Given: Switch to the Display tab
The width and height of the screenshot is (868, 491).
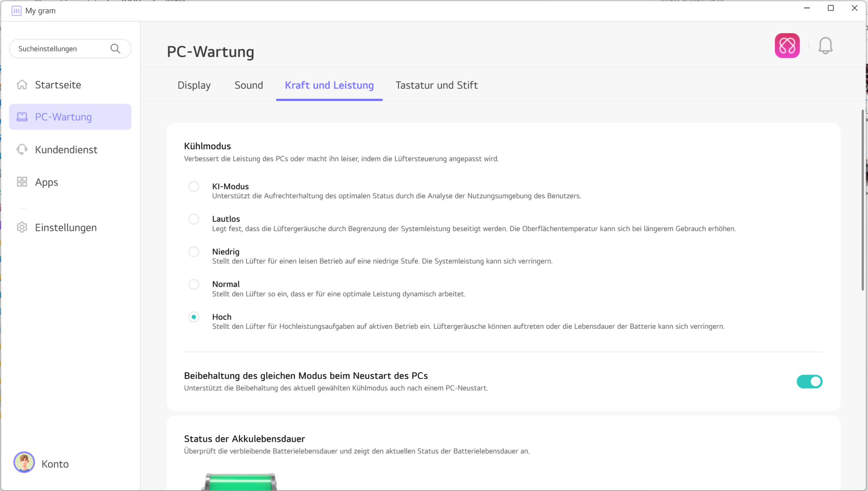Looking at the screenshot, I should (x=194, y=85).
